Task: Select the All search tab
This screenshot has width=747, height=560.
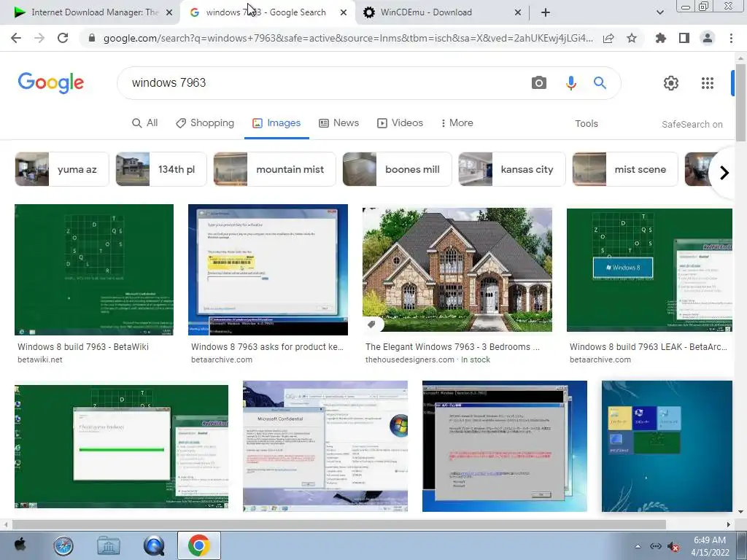Action: 145,122
